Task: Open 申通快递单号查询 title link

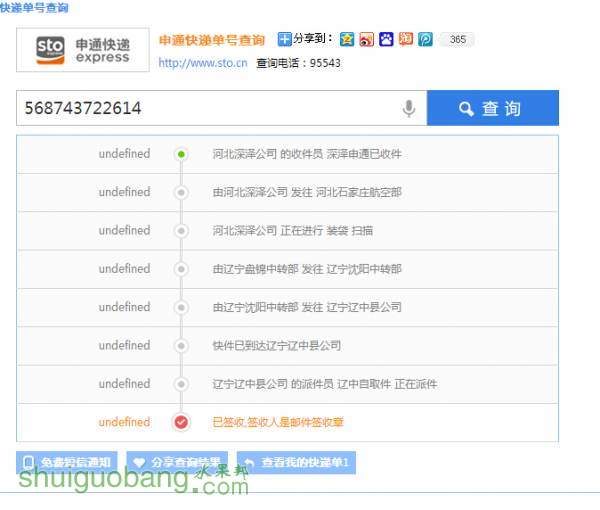Action: [212, 40]
